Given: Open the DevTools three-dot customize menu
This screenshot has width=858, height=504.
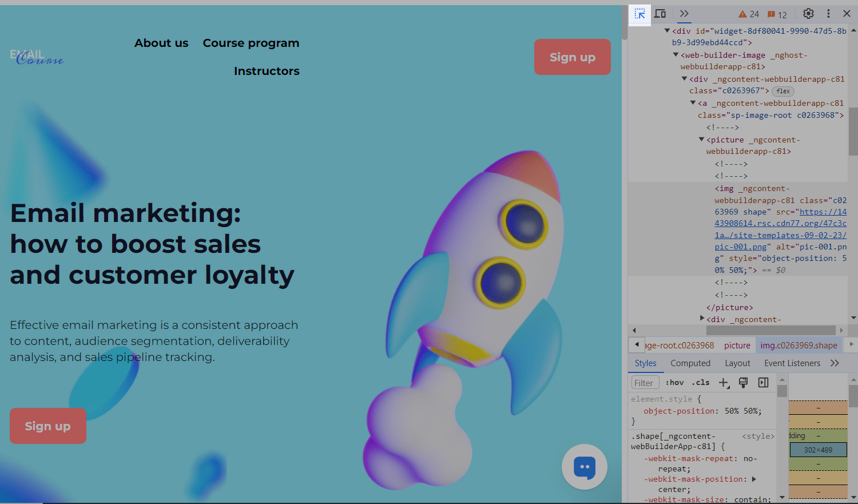Looking at the screenshot, I should coord(828,14).
